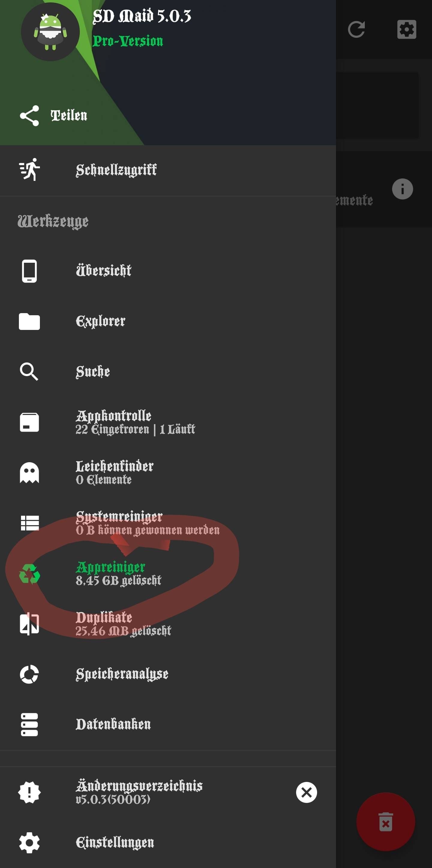Tap the Speicheranalyse donut chart icon

pos(29,674)
